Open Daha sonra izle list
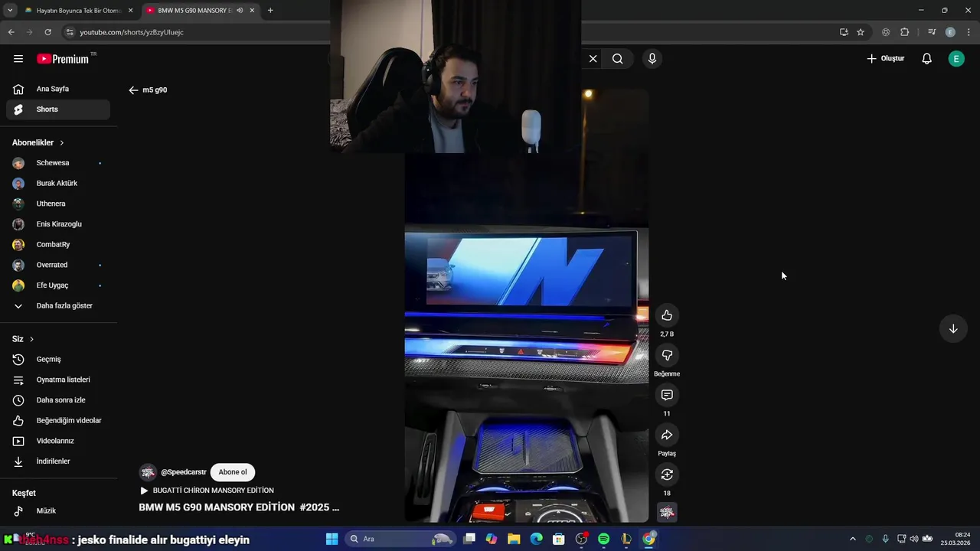This screenshot has height=551, width=980. point(58,400)
